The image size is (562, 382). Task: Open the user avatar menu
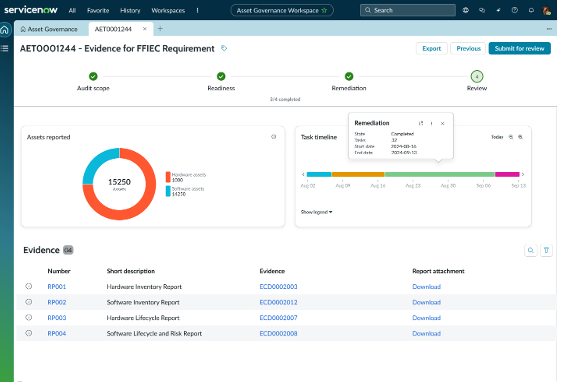(x=547, y=10)
